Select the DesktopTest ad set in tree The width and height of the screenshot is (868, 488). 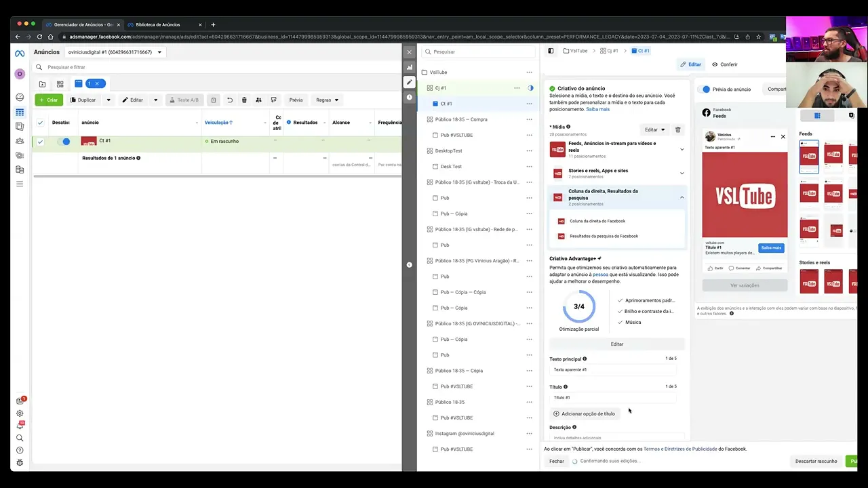(448, 150)
